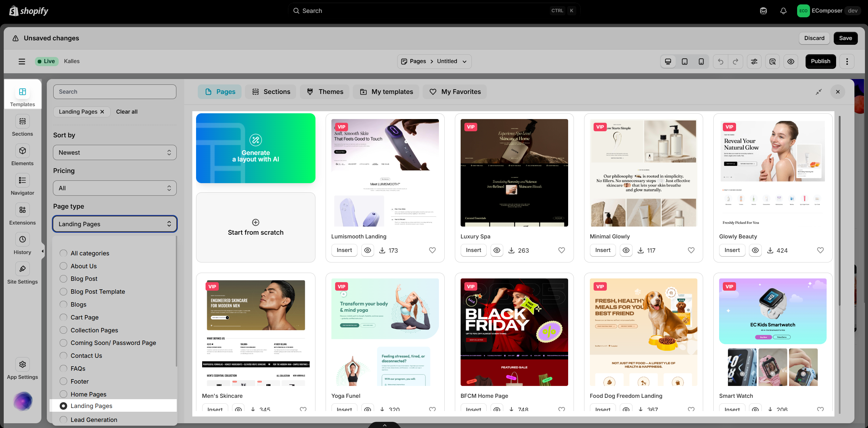This screenshot has width=868, height=428.
Task: Switch to tablet device preview
Action: pos(684,61)
